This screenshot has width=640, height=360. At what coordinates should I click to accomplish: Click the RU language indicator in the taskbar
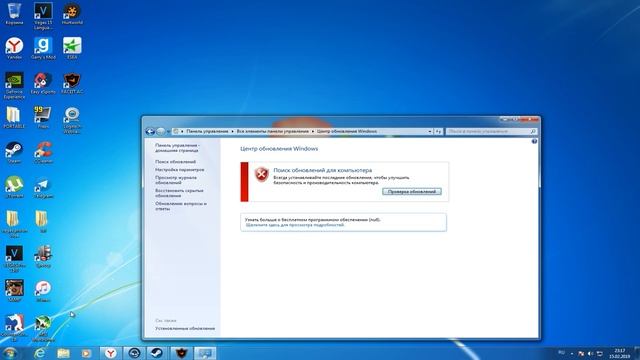[562, 353]
